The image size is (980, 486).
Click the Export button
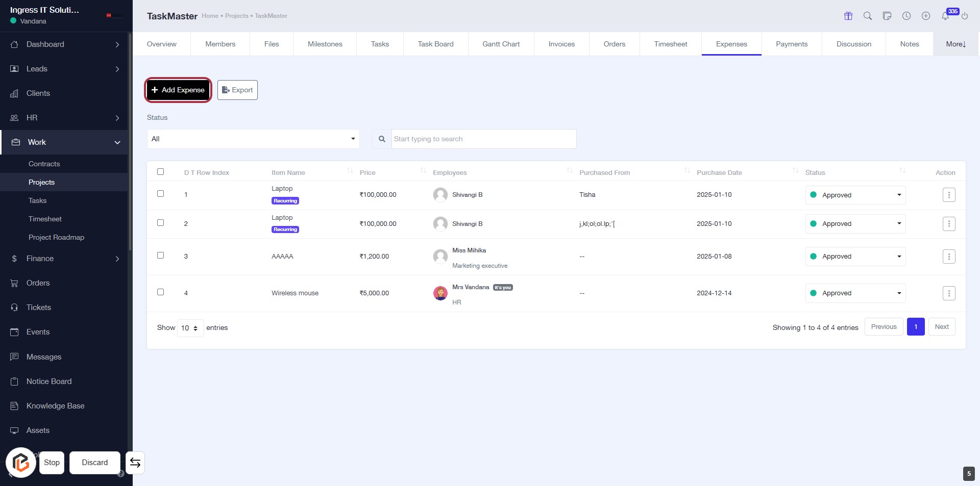(237, 90)
